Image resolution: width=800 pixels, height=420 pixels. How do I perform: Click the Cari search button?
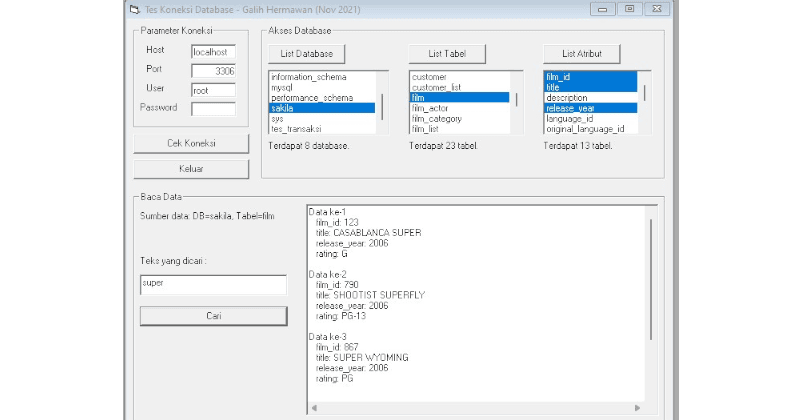pos(214,316)
